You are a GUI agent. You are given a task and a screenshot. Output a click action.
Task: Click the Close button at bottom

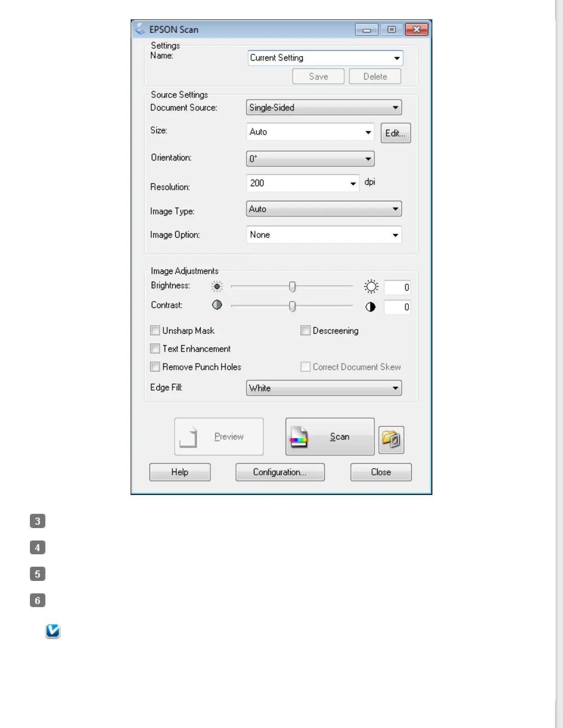pyautogui.click(x=381, y=472)
